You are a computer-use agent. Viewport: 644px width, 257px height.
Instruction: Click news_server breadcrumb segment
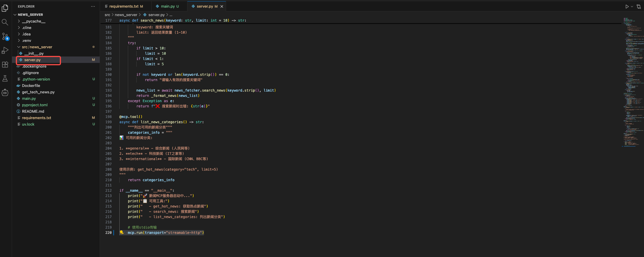pos(126,15)
